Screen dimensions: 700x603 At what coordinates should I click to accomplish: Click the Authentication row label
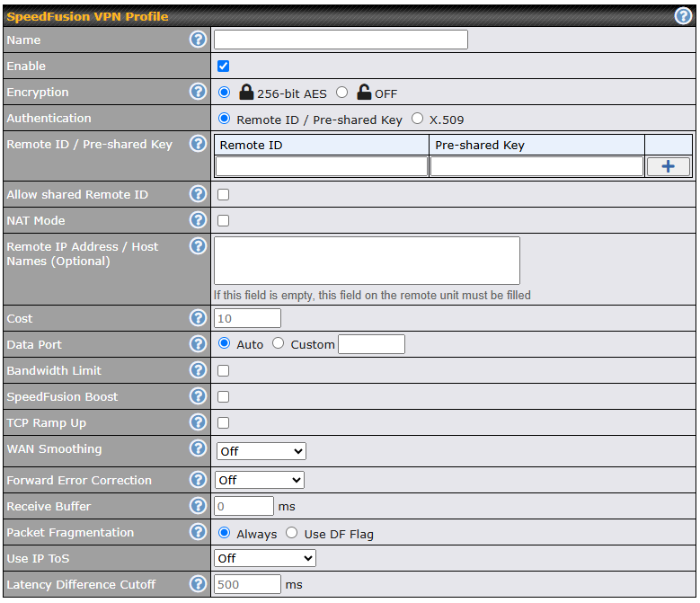coord(49,118)
